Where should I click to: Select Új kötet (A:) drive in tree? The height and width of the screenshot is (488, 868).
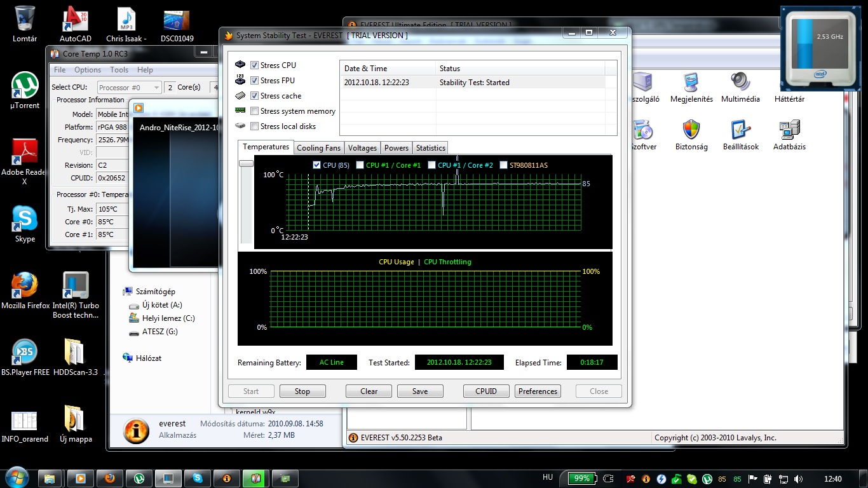click(x=156, y=305)
